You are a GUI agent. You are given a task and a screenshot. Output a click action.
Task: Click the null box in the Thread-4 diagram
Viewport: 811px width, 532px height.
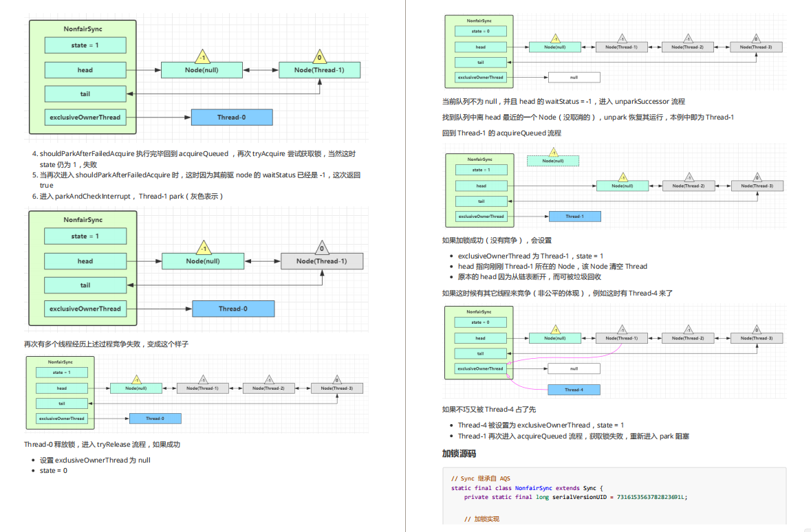(x=574, y=368)
